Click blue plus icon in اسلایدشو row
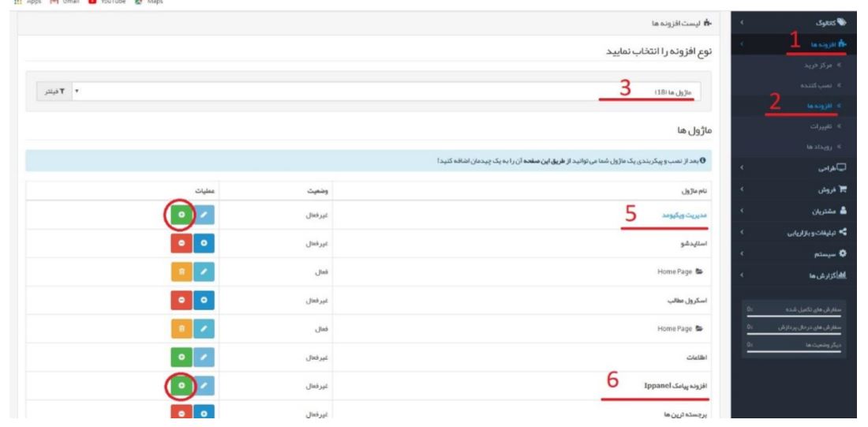 coord(204,242)
